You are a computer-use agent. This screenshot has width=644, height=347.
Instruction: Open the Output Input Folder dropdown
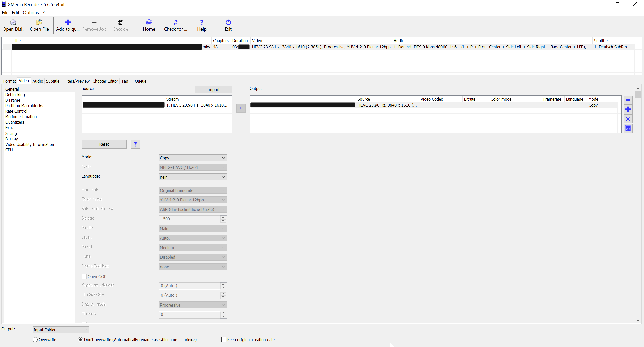tap(61, 330)
